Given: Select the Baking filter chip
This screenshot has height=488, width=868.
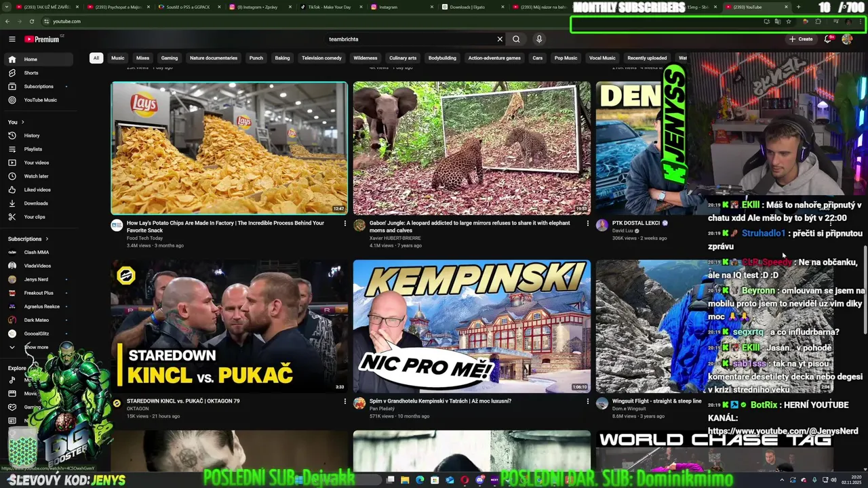Looking at the screenshot, I should pyautogui.click(x=283, y=58).
